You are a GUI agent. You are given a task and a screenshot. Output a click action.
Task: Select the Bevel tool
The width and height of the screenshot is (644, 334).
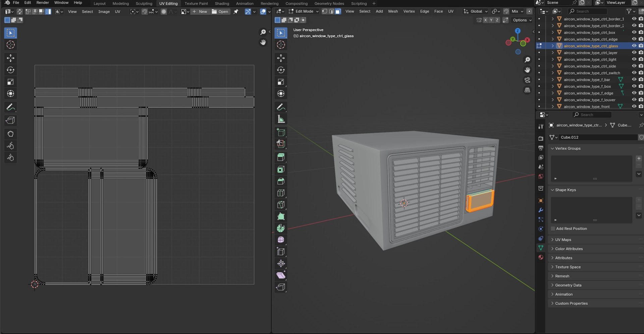(281, 181)
